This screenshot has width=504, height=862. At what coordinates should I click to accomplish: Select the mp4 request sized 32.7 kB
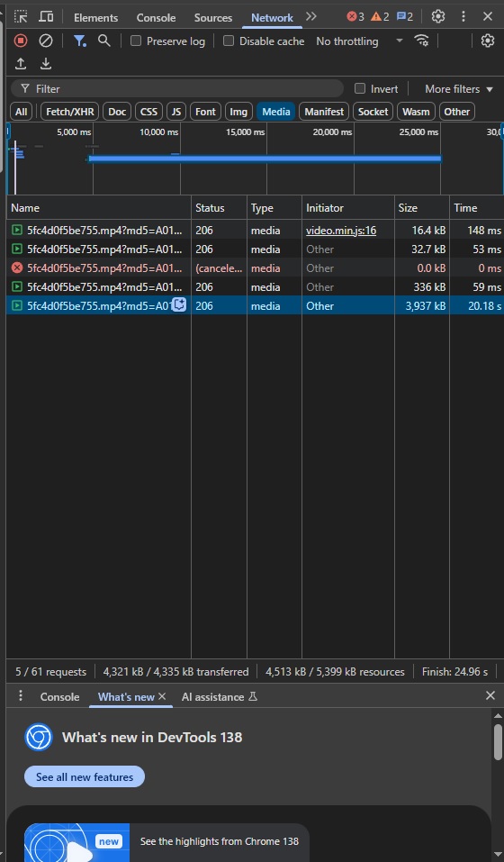(255, 249)
